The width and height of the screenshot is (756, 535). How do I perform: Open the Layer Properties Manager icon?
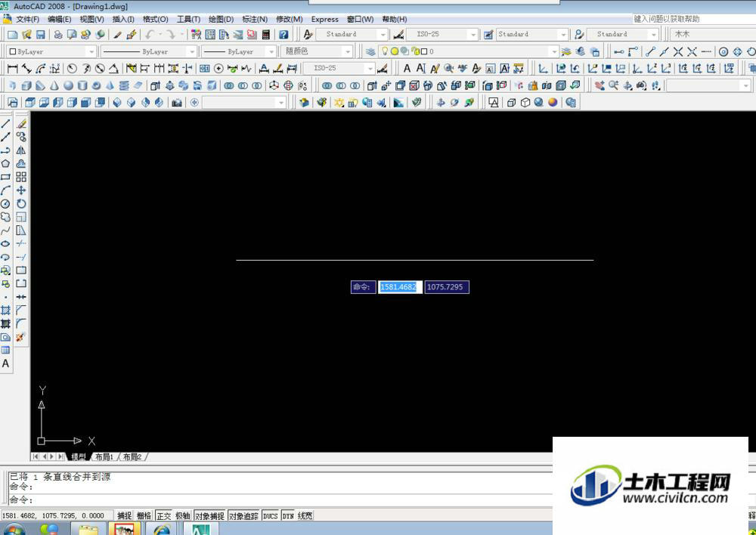pyautogui.click(x=370, y=51)
